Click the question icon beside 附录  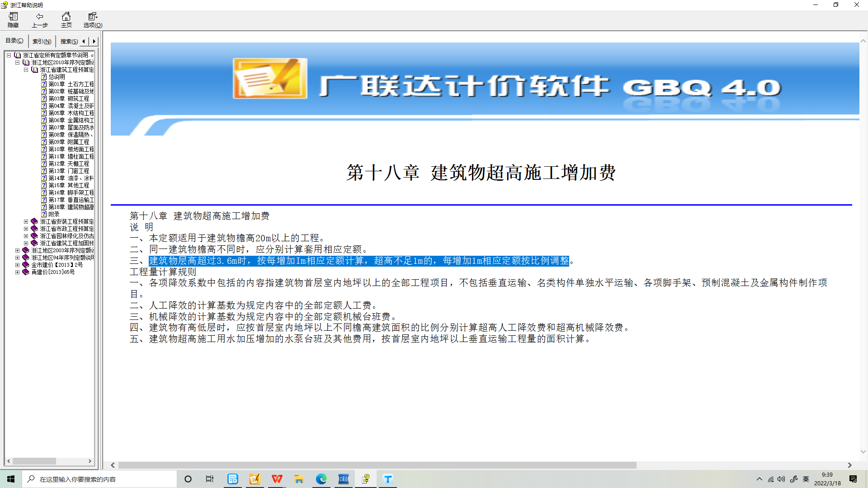[44, 214]
